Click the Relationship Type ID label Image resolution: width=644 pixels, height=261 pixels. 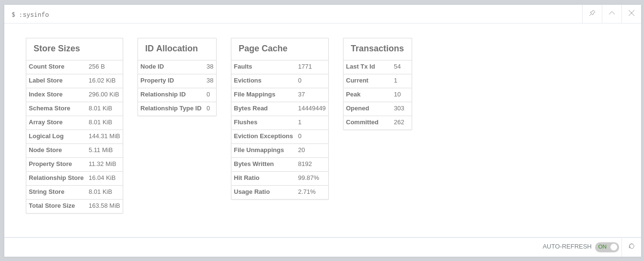[171, 108]
